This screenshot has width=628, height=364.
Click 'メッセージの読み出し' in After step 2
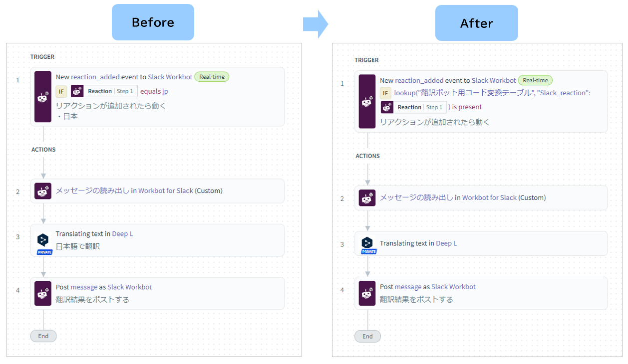(x=416, y=197)
